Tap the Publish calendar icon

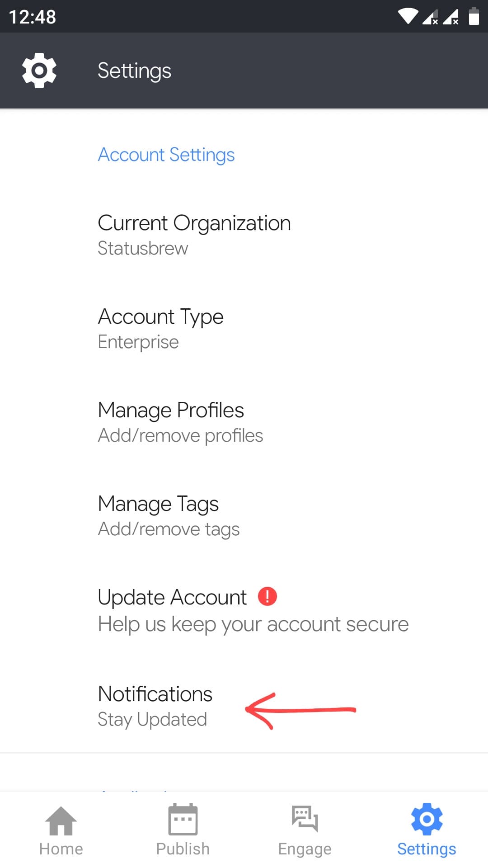coord(183,819)
